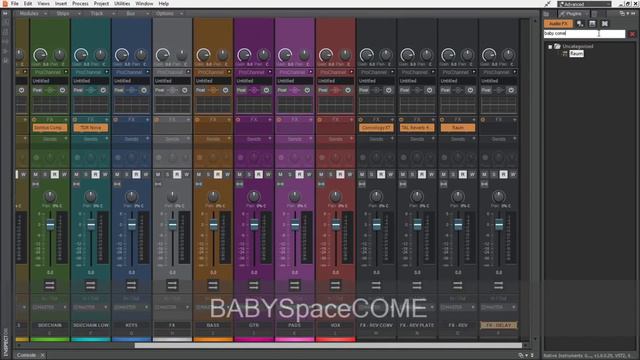
Task: Enable Write automation on GTR strip
Action: pos(268,174)
